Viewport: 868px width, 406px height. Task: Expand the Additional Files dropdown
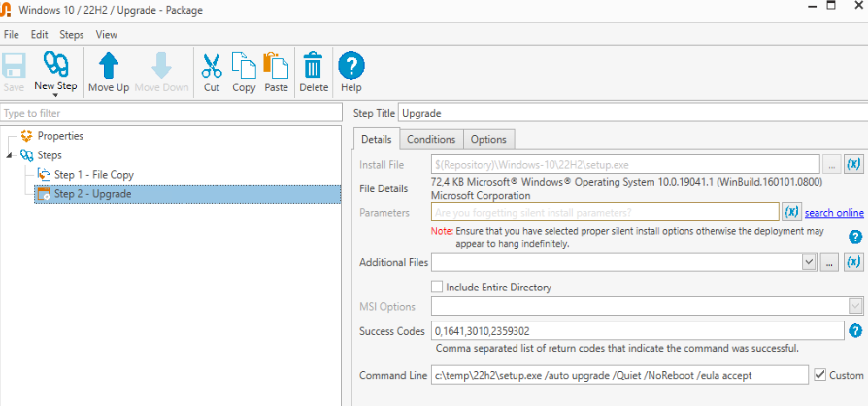(x=808, y=262)
